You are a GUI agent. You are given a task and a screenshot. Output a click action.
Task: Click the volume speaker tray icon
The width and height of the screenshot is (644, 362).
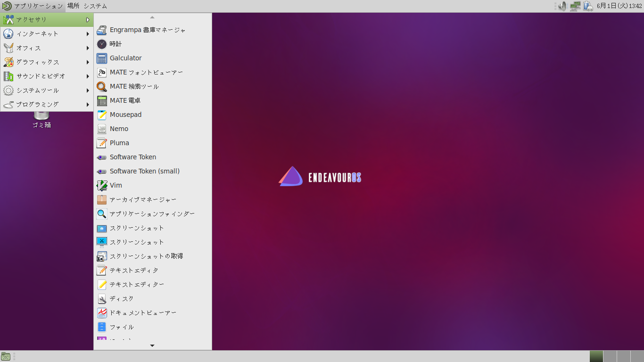pyautogui.click(x=562, y=6)
